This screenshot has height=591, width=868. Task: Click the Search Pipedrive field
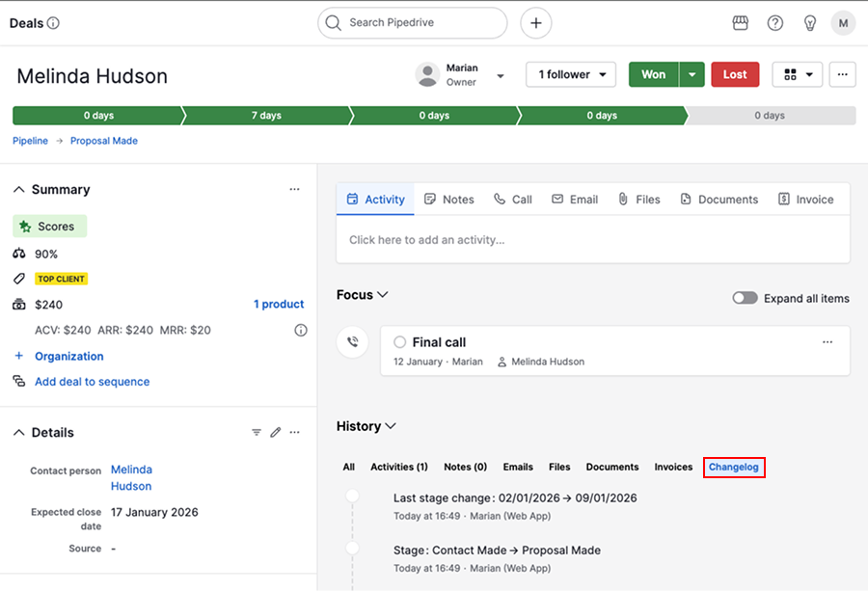pos(413,23)
